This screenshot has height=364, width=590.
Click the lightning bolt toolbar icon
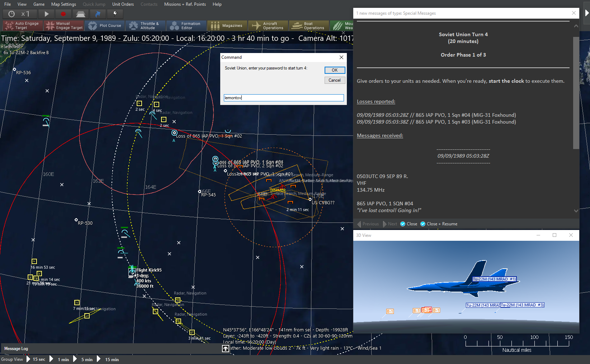click(x=115, y=14)
